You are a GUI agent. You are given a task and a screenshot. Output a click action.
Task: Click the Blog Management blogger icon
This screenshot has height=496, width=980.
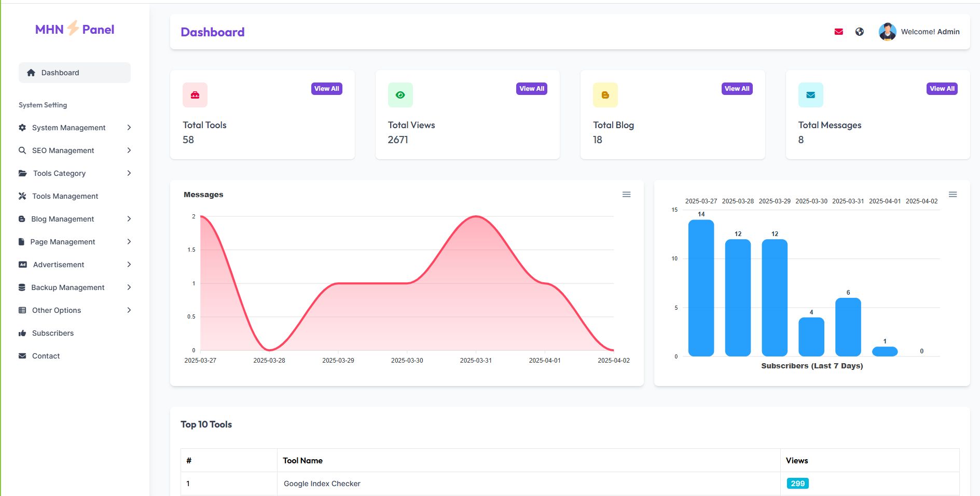[22, 219]
